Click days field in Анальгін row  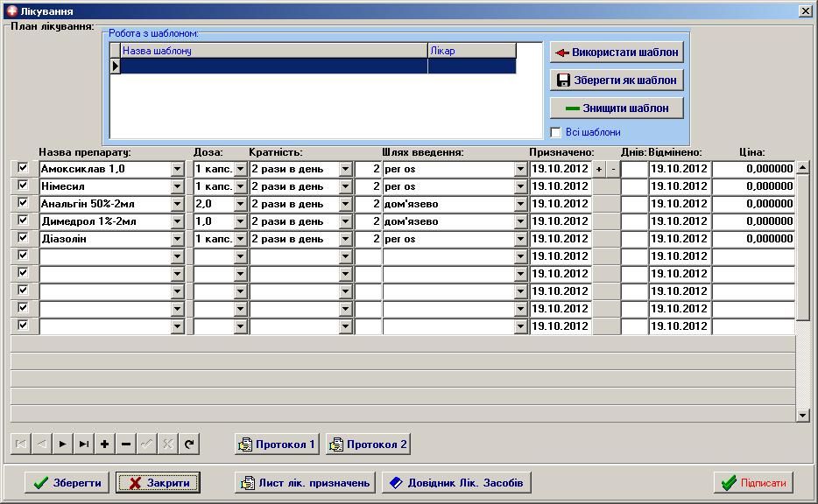(x=634, y=204)
